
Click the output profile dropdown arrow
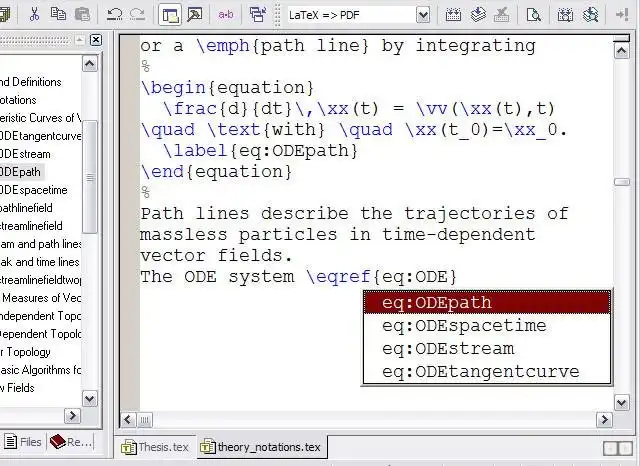(x=423, y=16)
